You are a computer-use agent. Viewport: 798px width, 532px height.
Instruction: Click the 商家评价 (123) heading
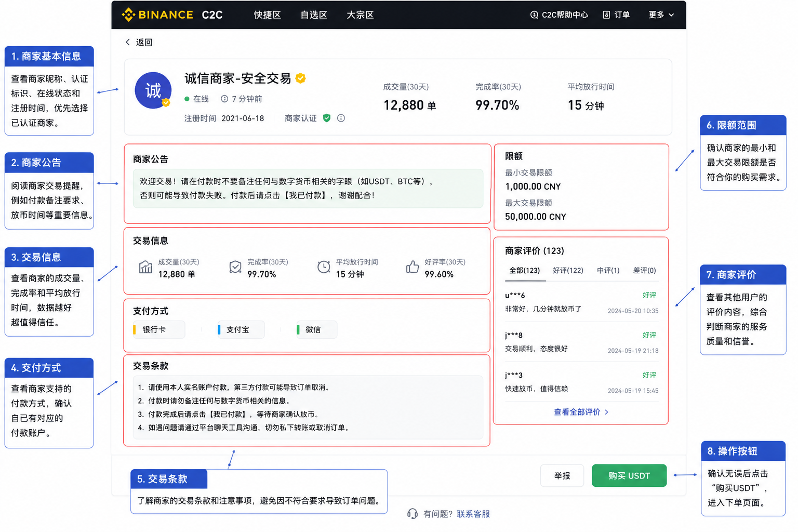[535, 251]
